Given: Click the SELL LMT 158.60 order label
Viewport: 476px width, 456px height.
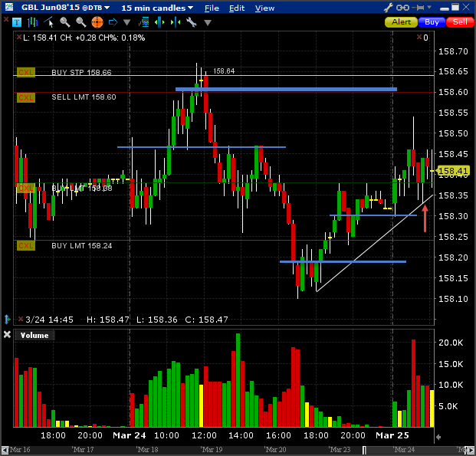Looking at the screenshot, I should pos(84,97).
